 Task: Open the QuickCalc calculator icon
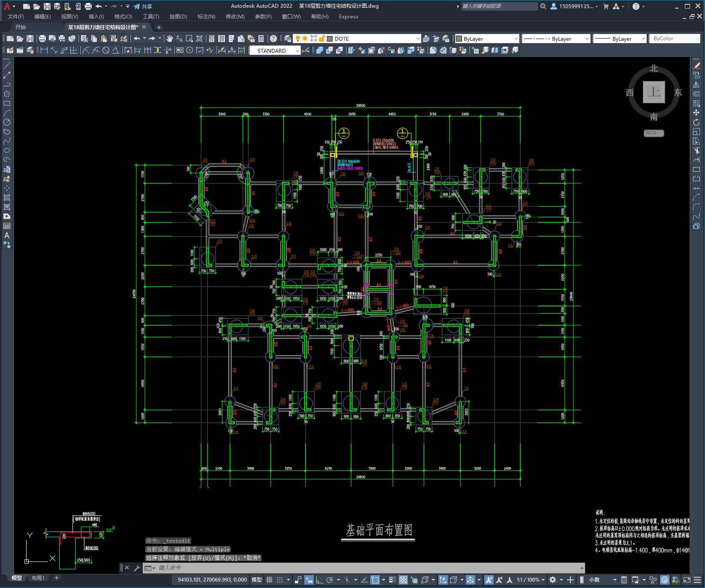point(261,39)
